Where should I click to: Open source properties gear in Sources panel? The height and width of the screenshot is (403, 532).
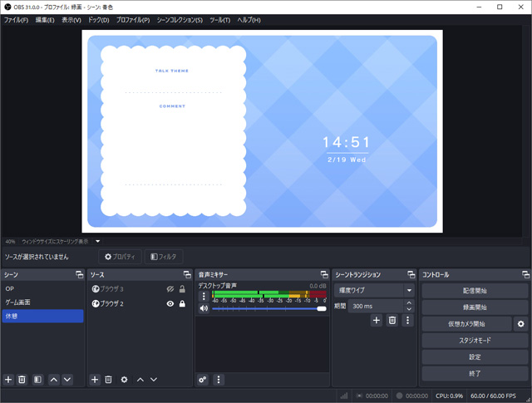point(124,379)
